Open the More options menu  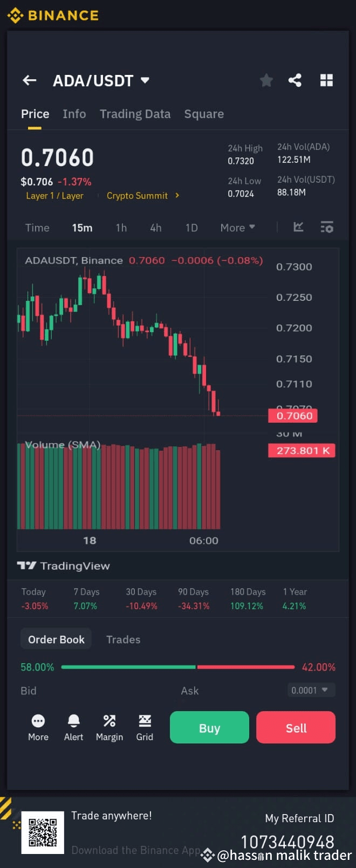point(38,727)
